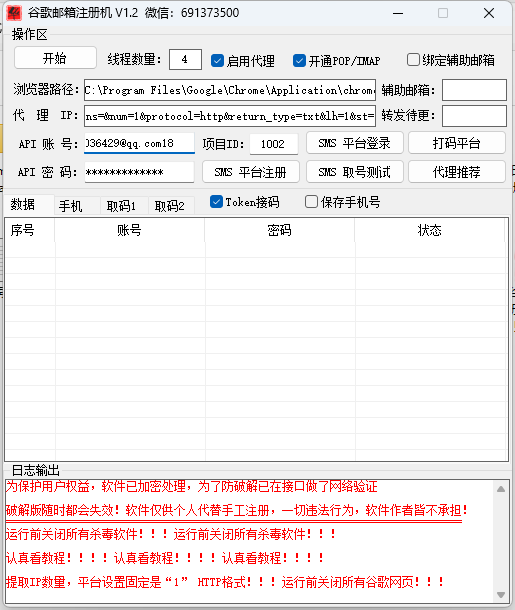
Task: Click the SMS 平台注册 button
Action: pos(251,172)
